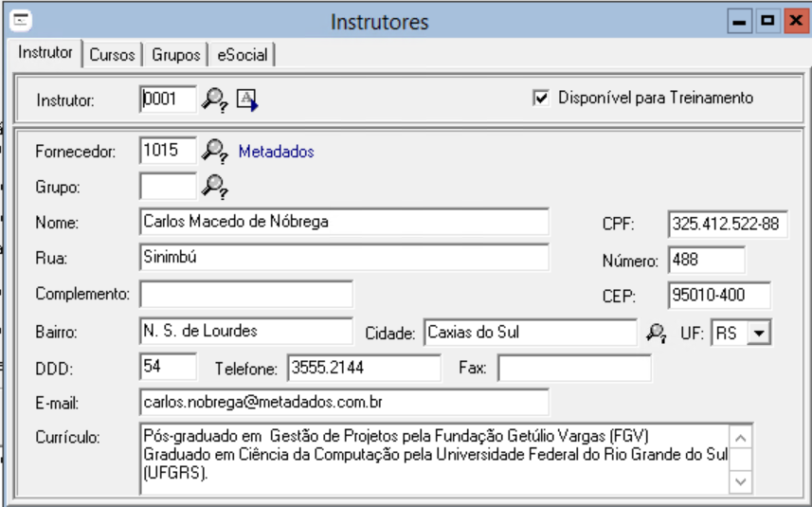Image resolution: width=812 pixels, height=507 pixels.
Task: Switch to the Cursos tab
Action: (x=112, y=55)
